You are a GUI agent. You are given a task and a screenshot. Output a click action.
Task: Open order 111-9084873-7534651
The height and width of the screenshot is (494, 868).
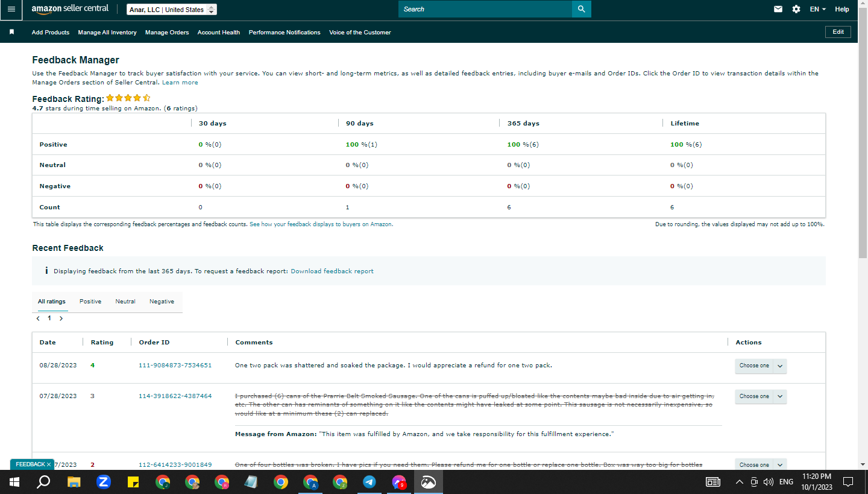[x=175, y=366]
